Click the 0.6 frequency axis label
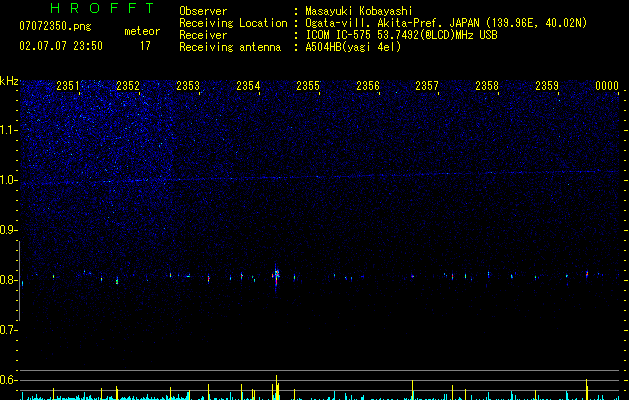The image size is (629, 400). [8, 380]
